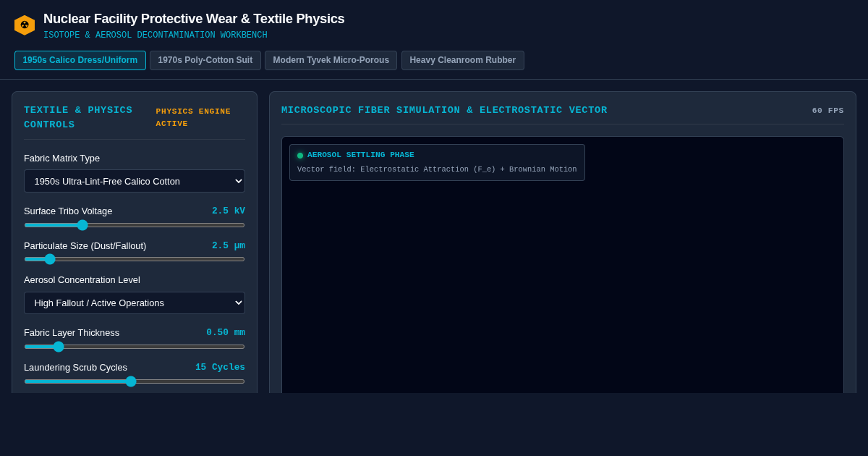
Task: Click the 'Vector field: Electrostatic Attraction' description
Action: click(x=437, y=169)
